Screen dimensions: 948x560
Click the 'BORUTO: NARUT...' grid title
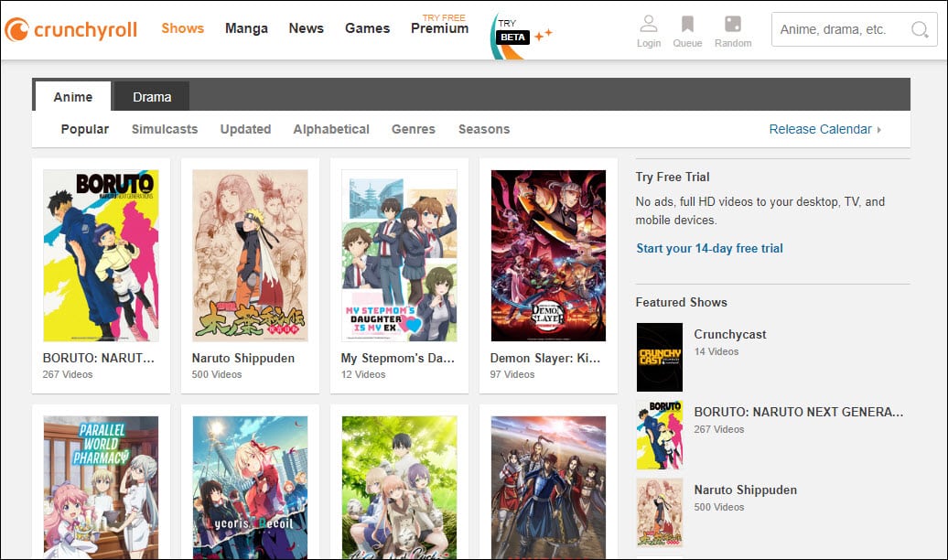[x=99, y=358]
